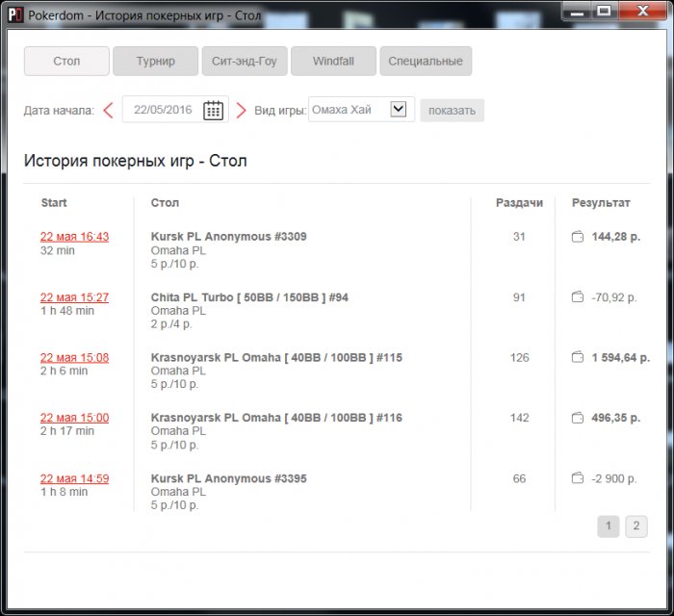Open session link 22 мая 15:08

click(74, 357)
